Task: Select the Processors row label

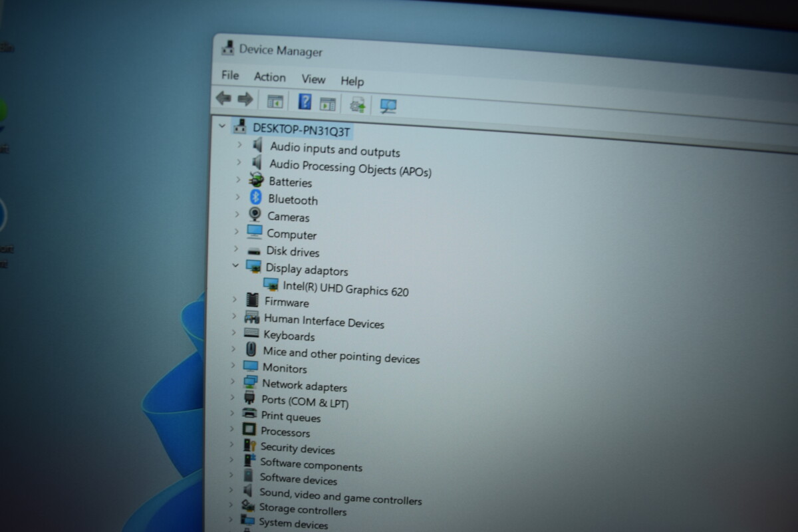Action: [x=285, y=432]
